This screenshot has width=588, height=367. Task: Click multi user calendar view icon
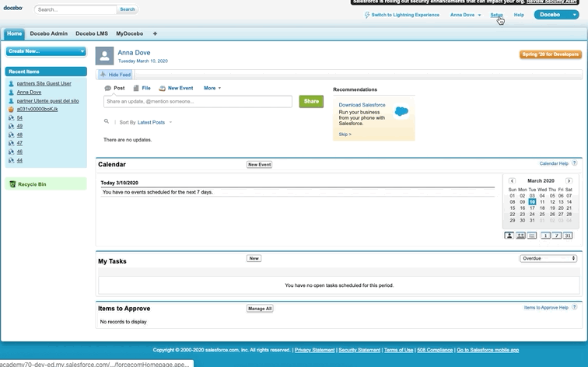click(x=520, y=236)
